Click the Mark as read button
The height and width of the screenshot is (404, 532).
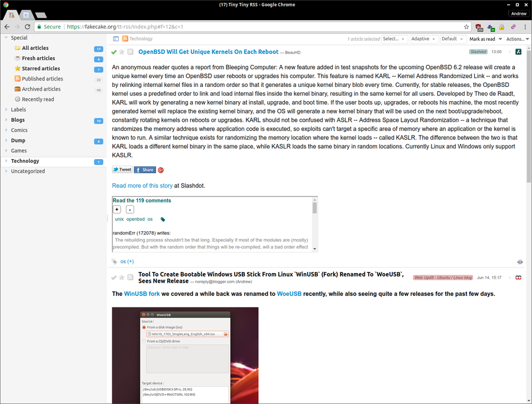click(x=482, y=39)
